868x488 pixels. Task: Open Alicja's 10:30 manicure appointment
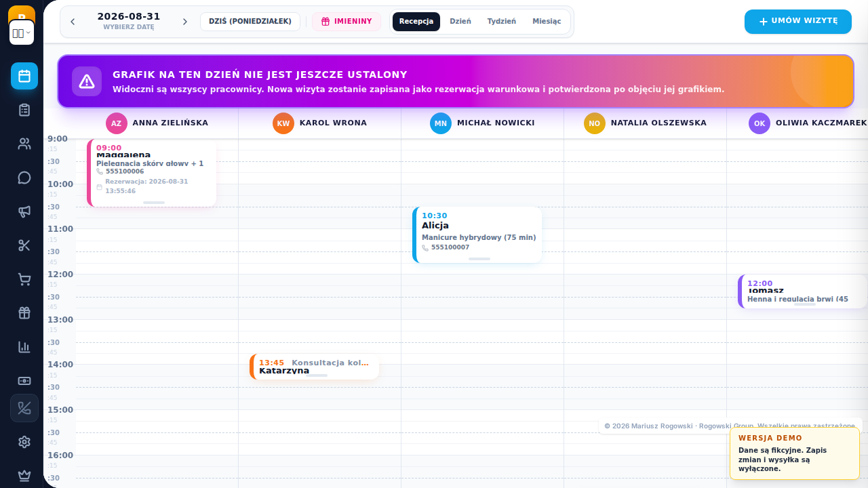(x=477, y=235)
